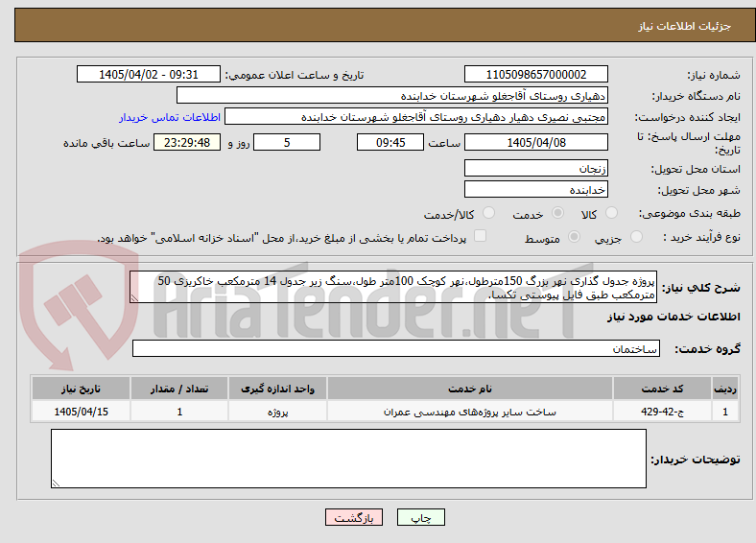The image size is (756, 543).
Task: Click service name ساخت سایر پروژه‌های مهندسی عمران
Action: (470, 412)
